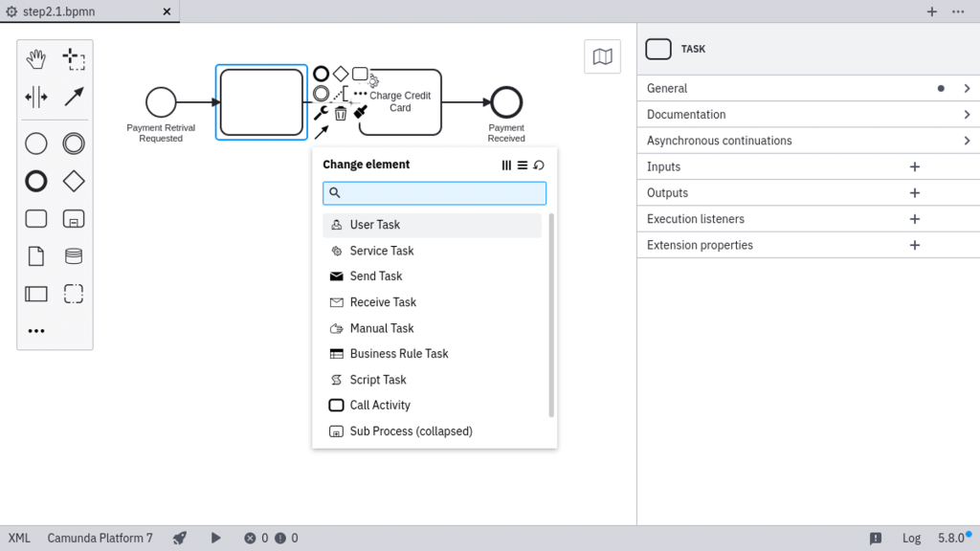This screenshot has height=551, width=980.
Task: Deploy the diagram using the rocket icon
Action: 180,539
